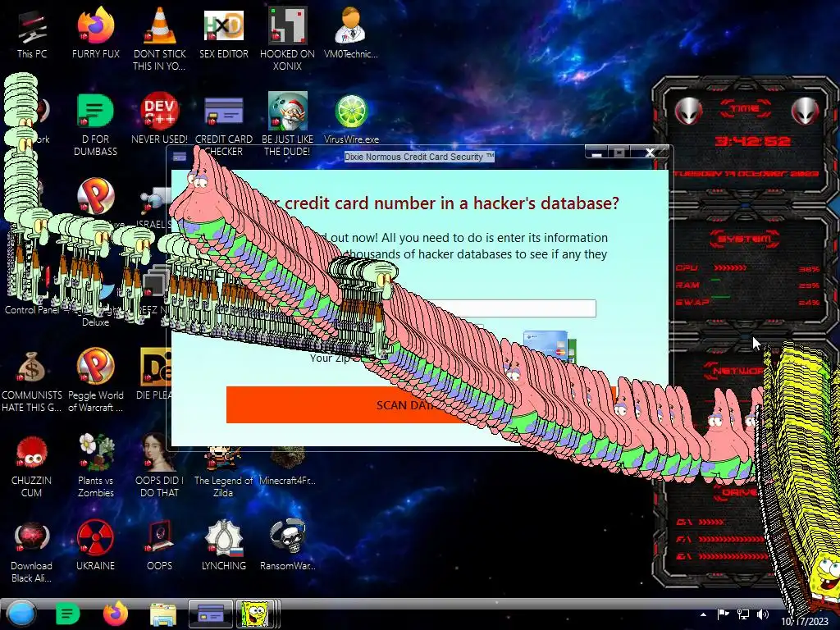This screenshot has width=840, height=630.
Task: Switch to credit card app taskbar button
Action: coord(211,614)
